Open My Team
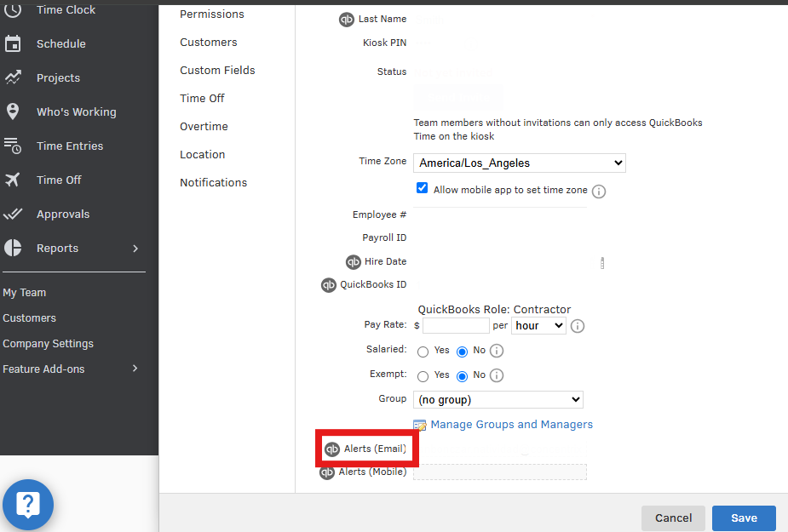The image size is (788, 532). pos(24,292)
